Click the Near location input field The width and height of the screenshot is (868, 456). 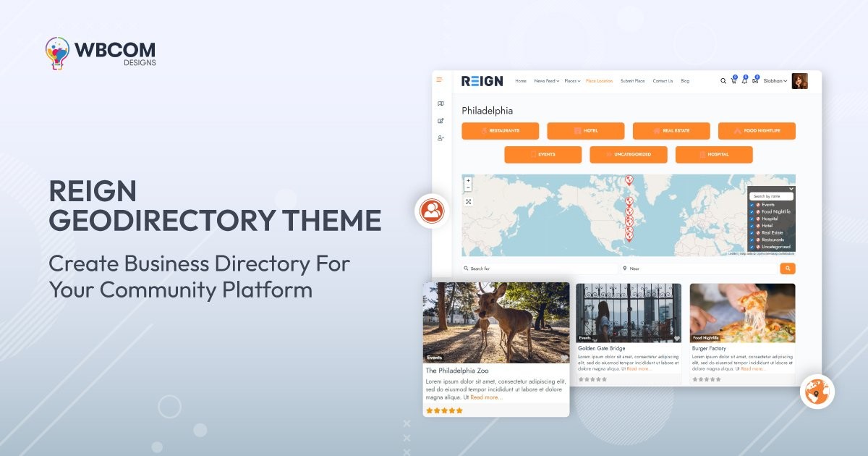(699, 269)
